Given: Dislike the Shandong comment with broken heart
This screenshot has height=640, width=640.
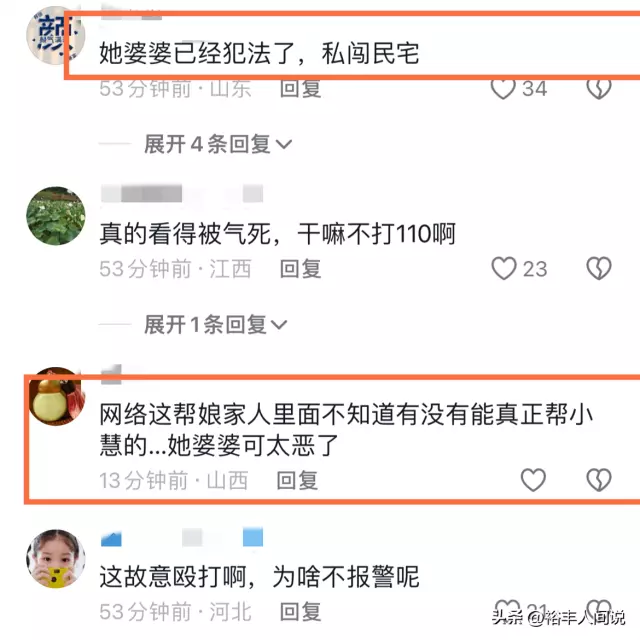Looking at the screenshot, I should (x=599, y=89).
